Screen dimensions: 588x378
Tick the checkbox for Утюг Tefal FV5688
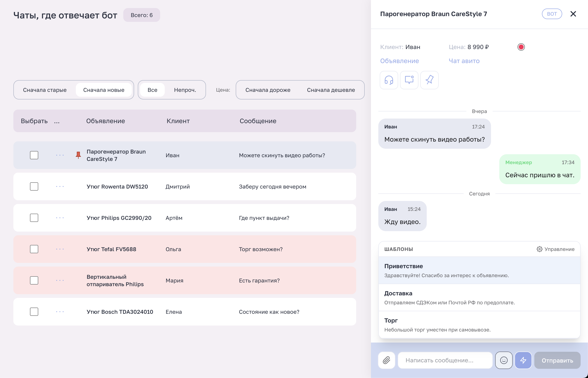pos(34,249)
